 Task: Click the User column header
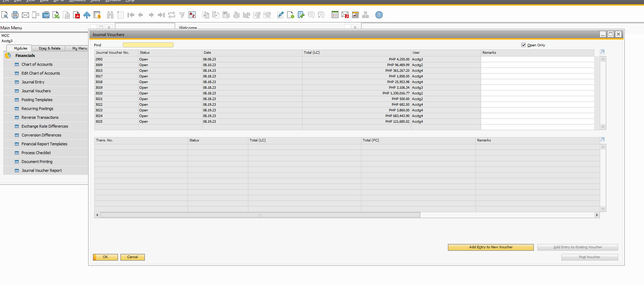point(446,53)
